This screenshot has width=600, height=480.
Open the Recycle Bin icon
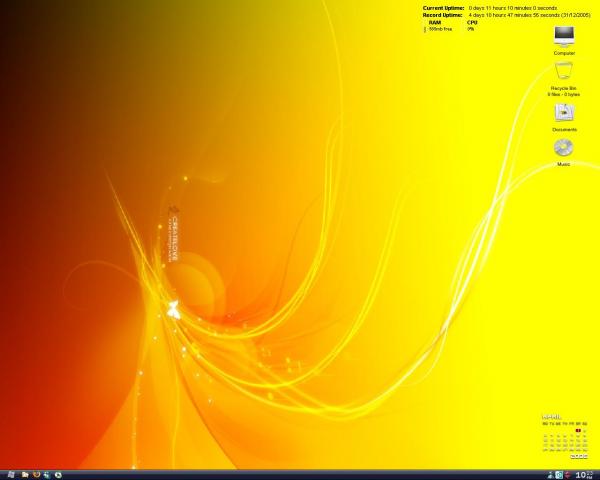pyautogui.click(x=564, y=73)
